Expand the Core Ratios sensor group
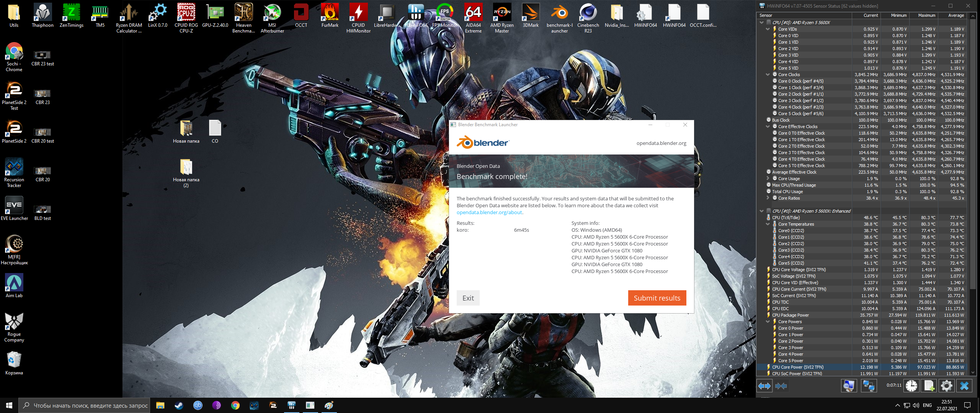Viewport: 980px width, 413px height. [768, 198]
